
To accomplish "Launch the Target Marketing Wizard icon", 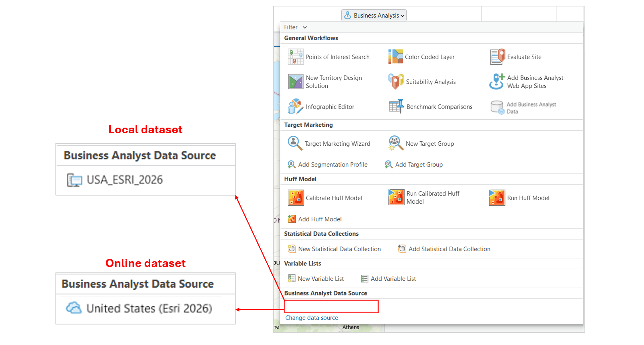I will point(295,143).
